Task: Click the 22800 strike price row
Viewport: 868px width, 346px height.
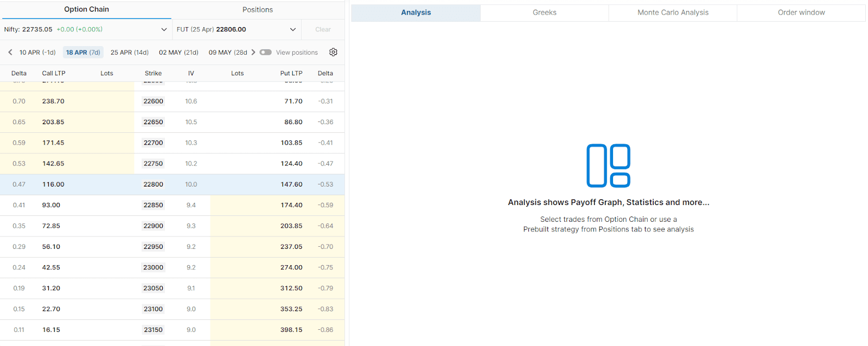Action: click(x=153, y=184)
